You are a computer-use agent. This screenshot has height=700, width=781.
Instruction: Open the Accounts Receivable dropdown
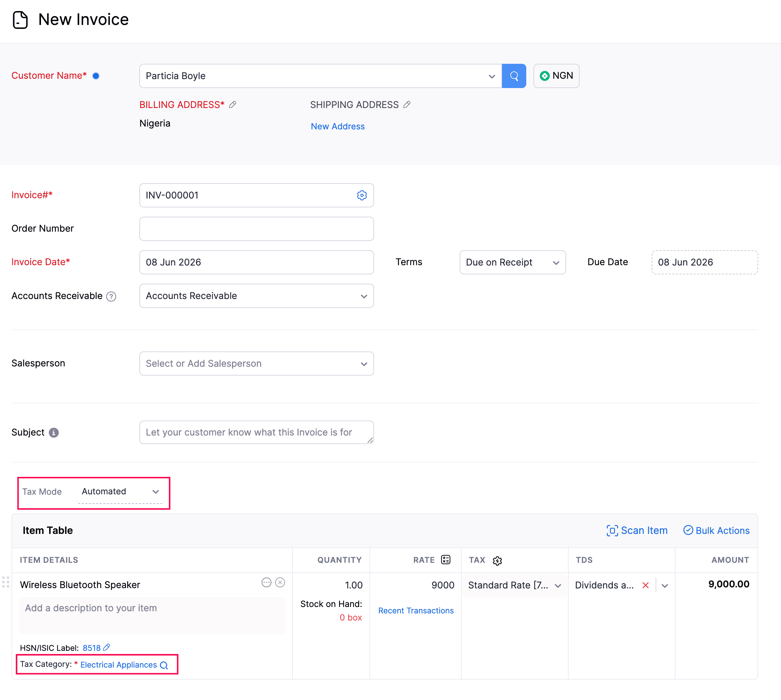[x=257, y=296]
